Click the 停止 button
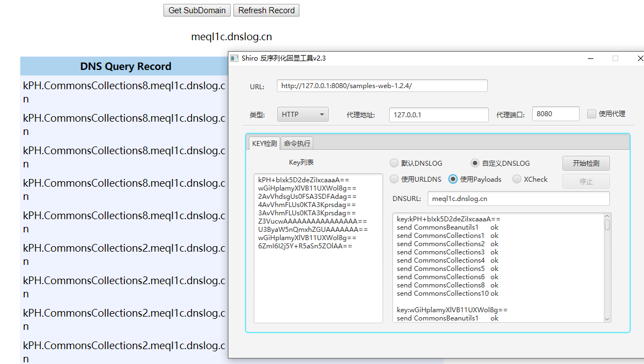 [x=586, y=182]
